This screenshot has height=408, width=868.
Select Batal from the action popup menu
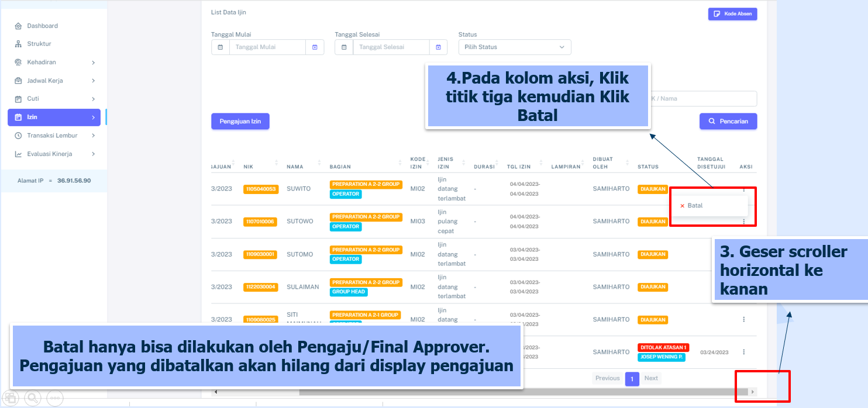[694, 206]
